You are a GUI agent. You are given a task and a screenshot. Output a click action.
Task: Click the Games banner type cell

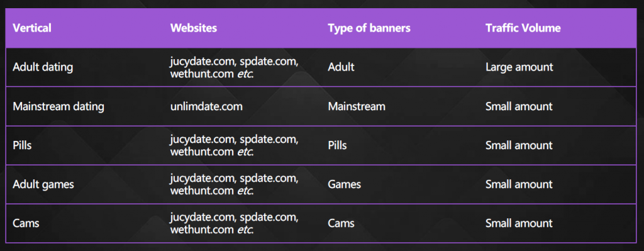pos(344,184)
